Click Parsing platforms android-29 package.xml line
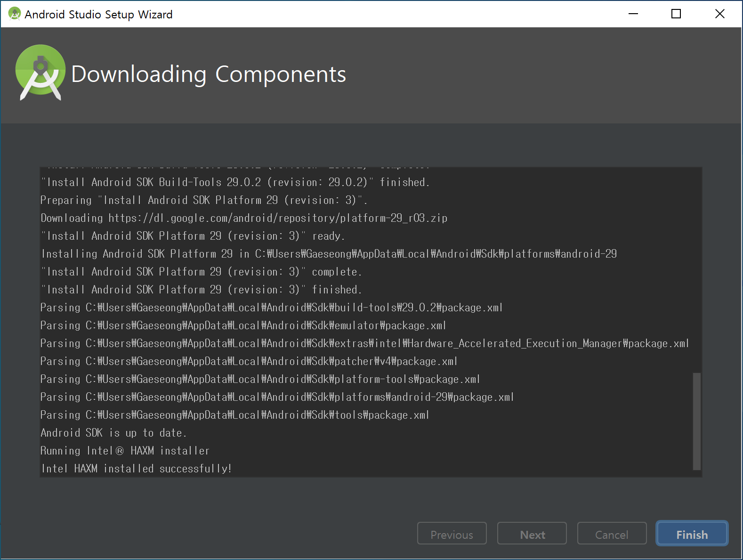The image size is (743, 560). [x=277, y=397]
